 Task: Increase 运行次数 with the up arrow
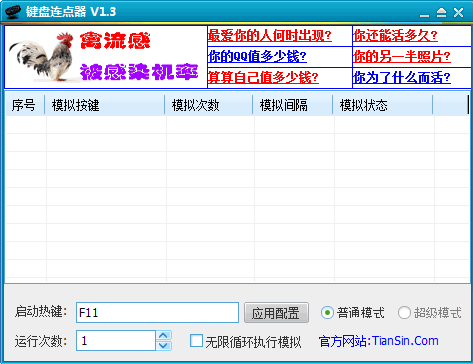tap(163, 336)
